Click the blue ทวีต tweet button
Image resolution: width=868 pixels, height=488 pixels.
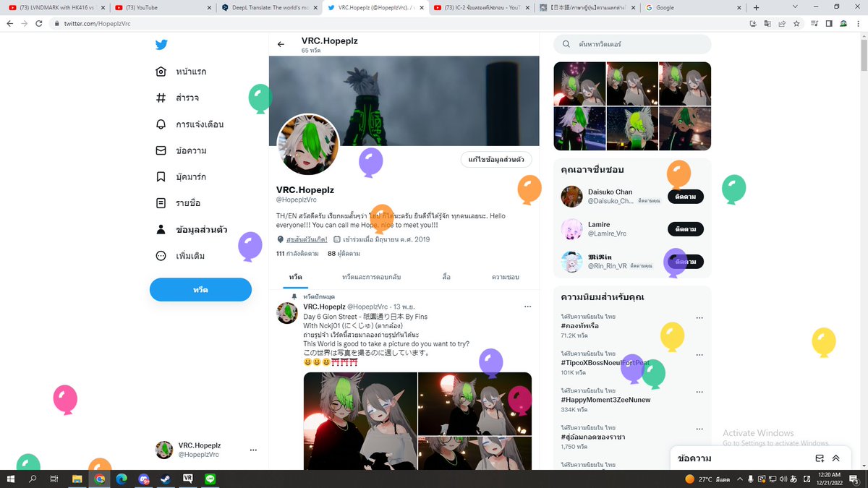(x=200, y=288)
